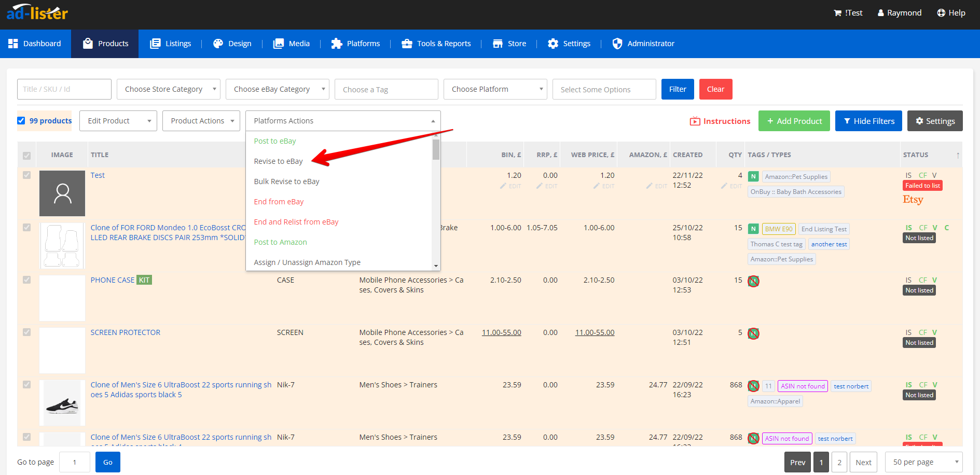Viewport: 980px width, 475px height.
Task: Click the ad-lister logo
Action: click(37, 12)
